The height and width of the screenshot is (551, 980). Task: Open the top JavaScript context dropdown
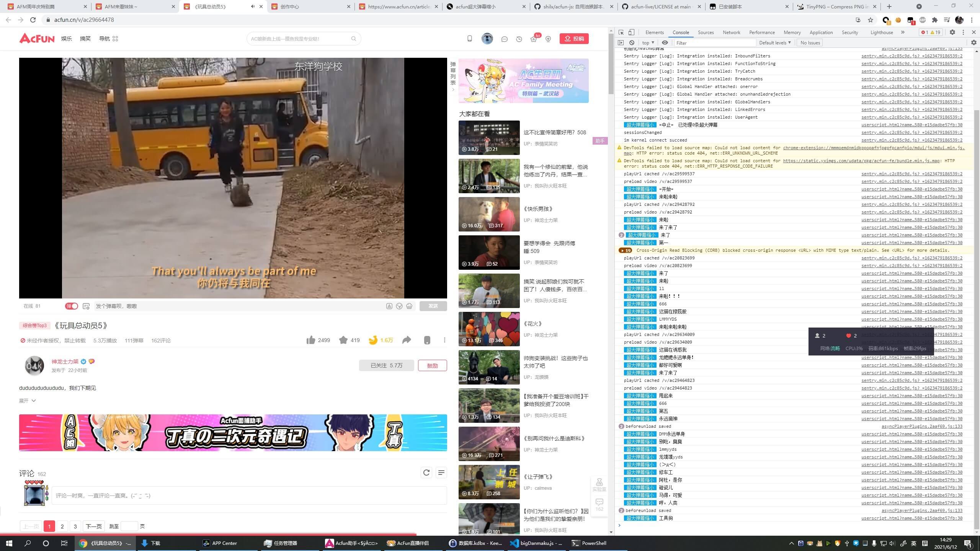648,43
